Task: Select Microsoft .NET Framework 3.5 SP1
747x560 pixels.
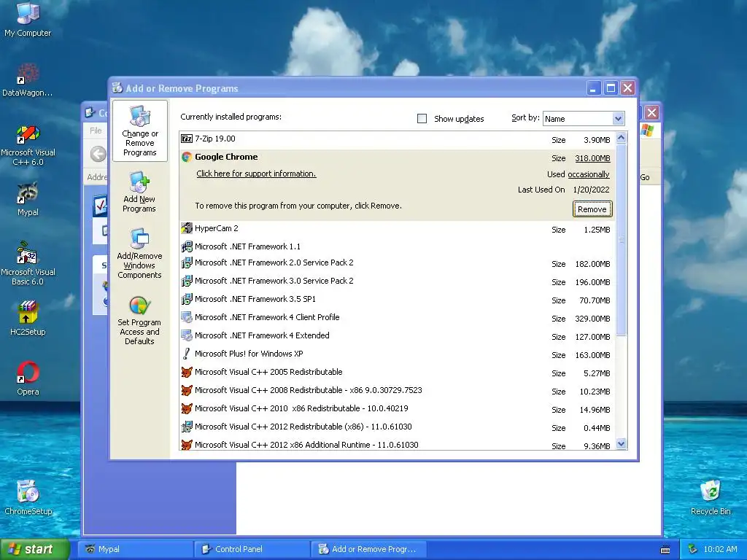Action: [x=396, y=299]
